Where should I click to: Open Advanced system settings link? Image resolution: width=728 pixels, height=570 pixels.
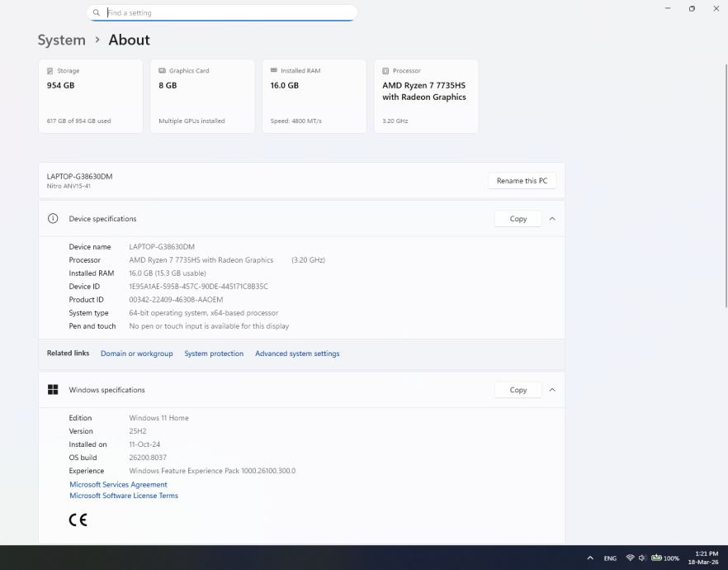tap(297, 354)
